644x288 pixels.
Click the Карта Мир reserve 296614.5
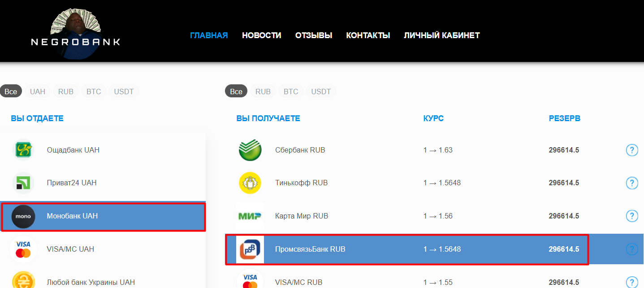[x=564, y=216]
